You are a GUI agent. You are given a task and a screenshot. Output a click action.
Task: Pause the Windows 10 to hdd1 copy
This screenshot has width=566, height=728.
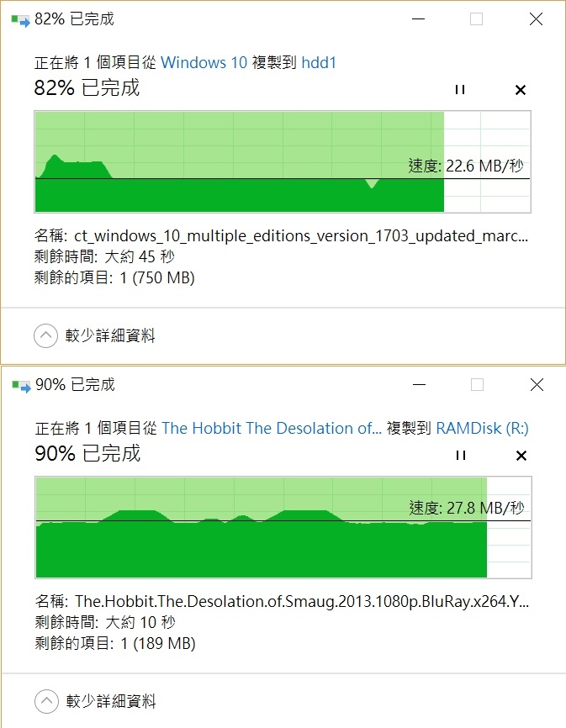460,90
